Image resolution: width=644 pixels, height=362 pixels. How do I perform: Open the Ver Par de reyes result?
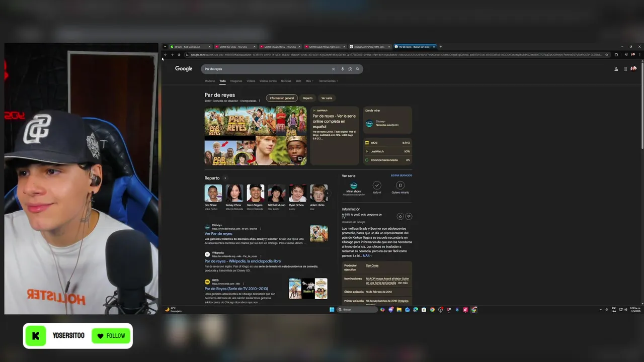point(218,234)
